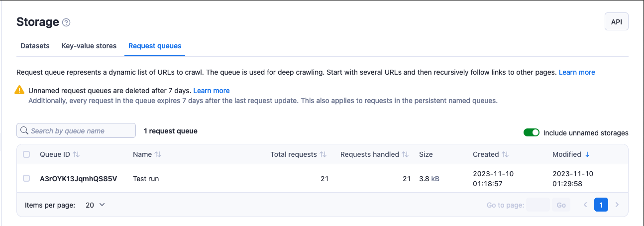Toggle Modified column sort arrow

[587, 154]
